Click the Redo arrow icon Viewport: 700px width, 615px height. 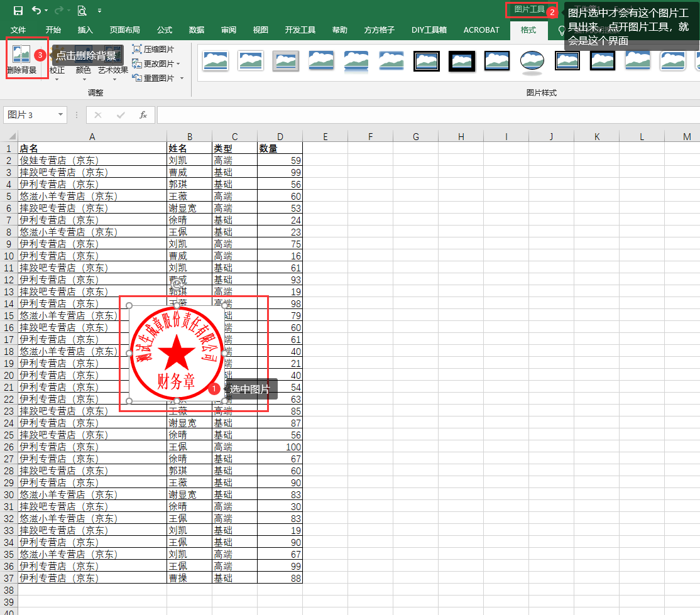[59, 10]
